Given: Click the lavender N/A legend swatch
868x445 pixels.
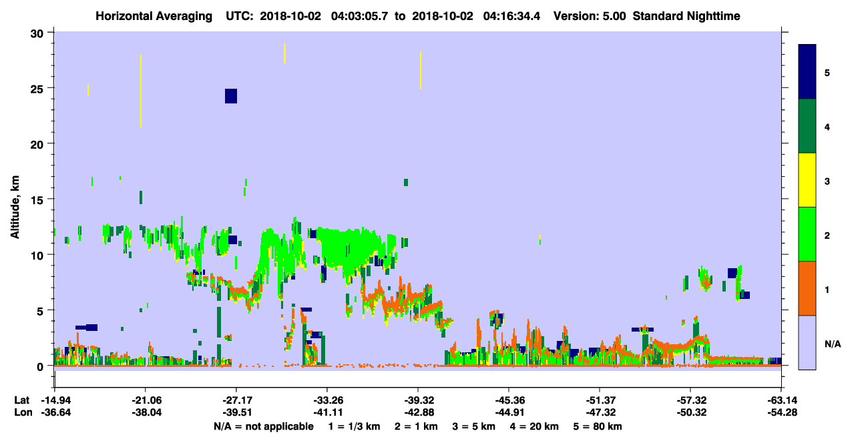Looking at the screenshot, I should [x=807, y=342].
